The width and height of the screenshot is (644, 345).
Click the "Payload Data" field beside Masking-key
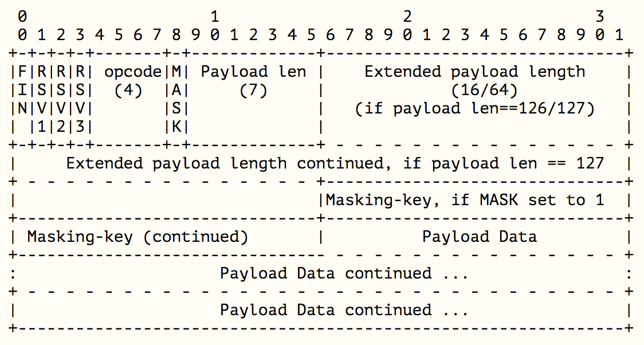click(x=480, y=237)
